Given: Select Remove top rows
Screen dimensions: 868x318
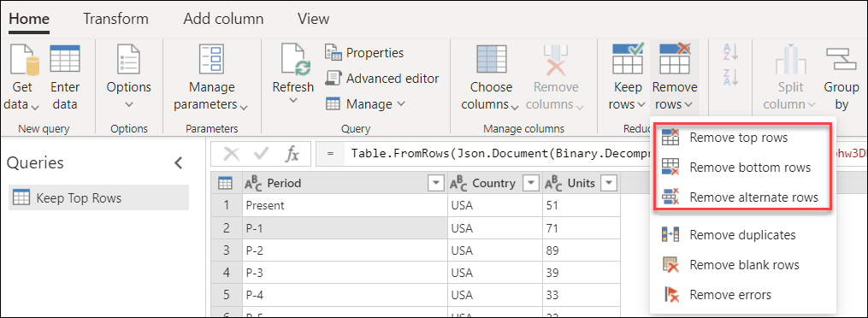Looking at the screenshot, I should coord(738,138).
